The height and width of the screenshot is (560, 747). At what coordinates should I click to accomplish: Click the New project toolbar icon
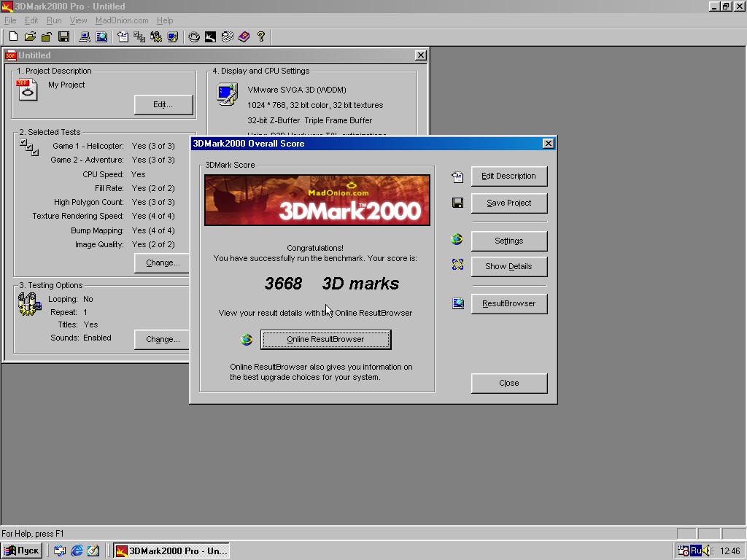point(13,36)
